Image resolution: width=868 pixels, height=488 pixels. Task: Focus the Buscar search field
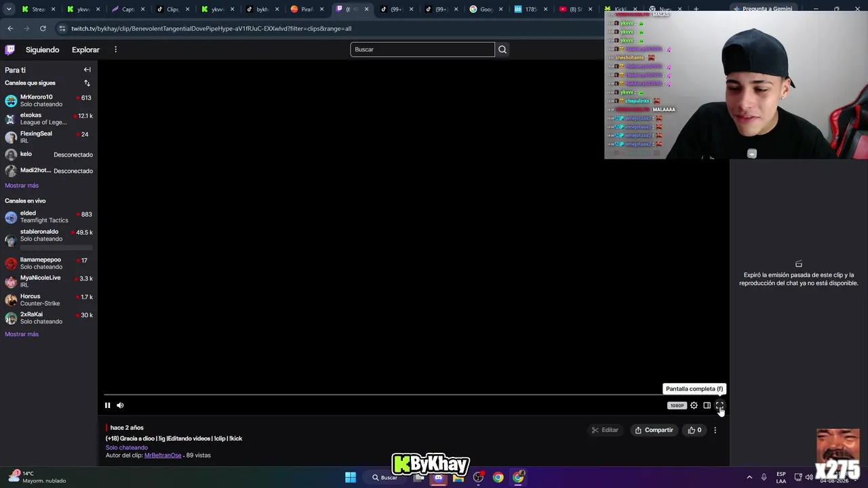(x=422, y=49)
